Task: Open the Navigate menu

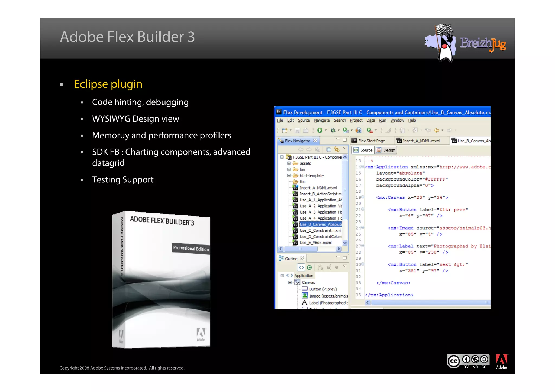Action: [x=322, y=120]
